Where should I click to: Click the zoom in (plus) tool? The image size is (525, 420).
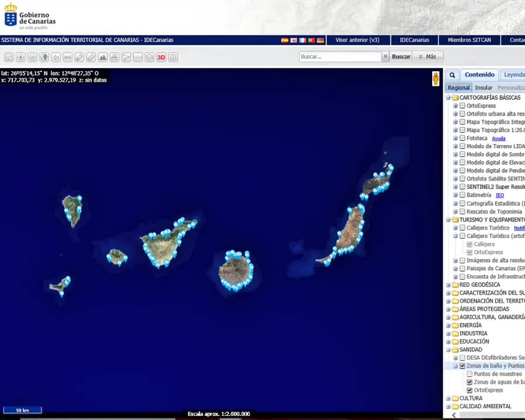[21, 57]
